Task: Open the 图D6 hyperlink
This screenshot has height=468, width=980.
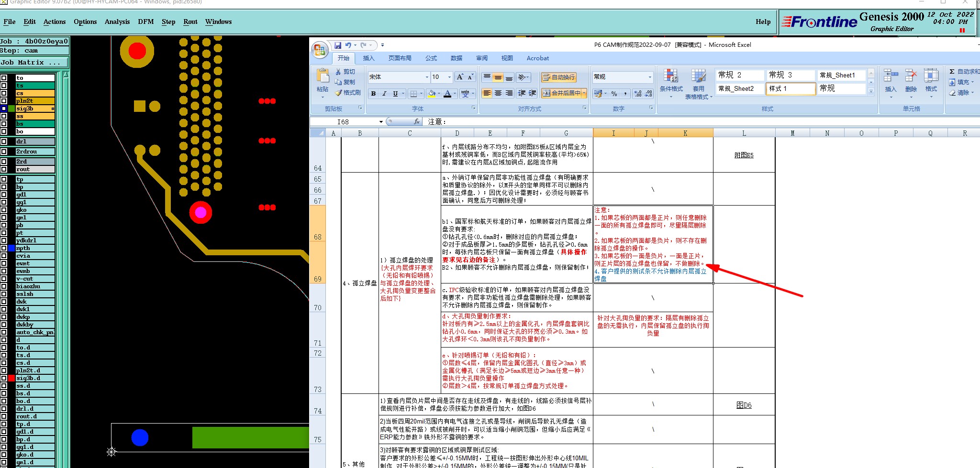Action: 744,405
